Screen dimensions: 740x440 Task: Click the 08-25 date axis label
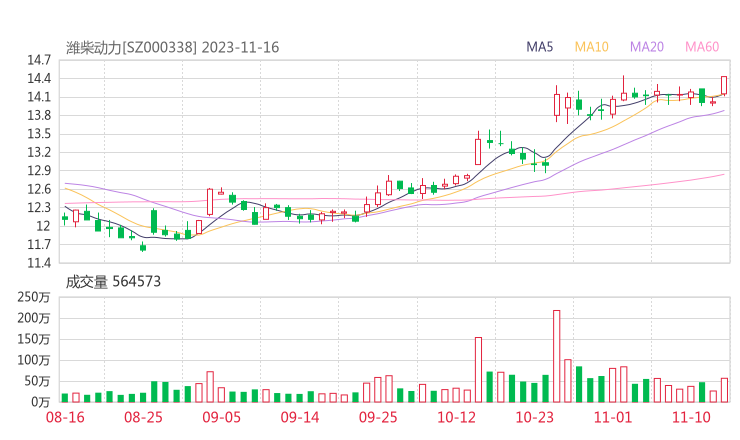click(143, 417)
